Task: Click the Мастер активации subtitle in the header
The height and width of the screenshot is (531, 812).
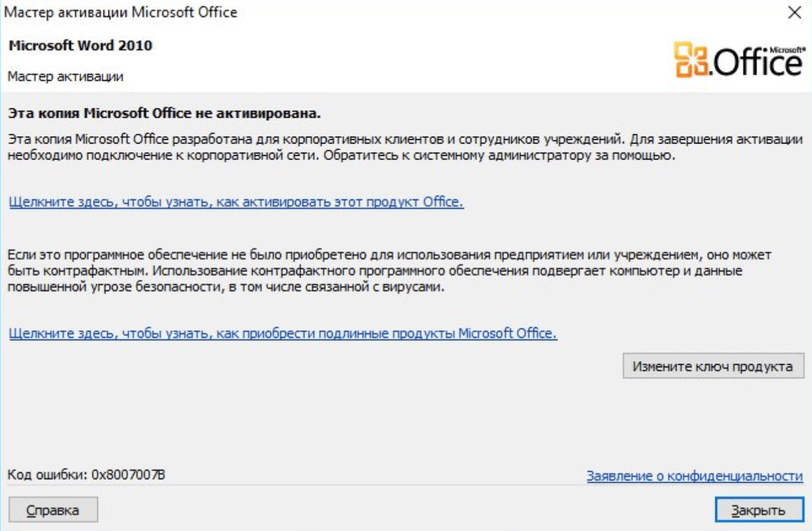Action: pos(65,77)
